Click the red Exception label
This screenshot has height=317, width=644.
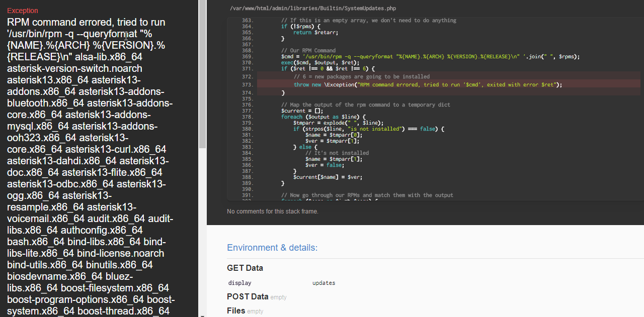[23, 11]
